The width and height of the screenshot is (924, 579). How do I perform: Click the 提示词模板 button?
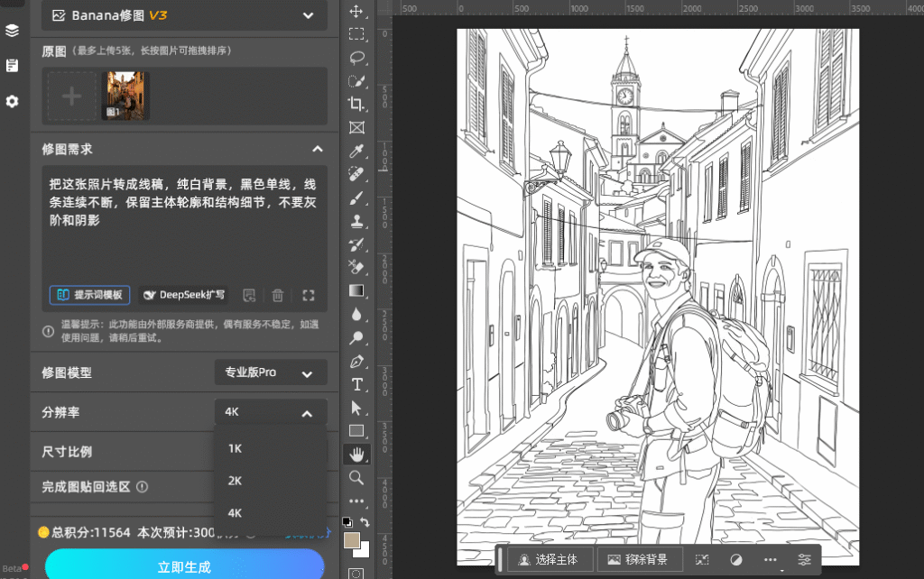click(89, 295)
